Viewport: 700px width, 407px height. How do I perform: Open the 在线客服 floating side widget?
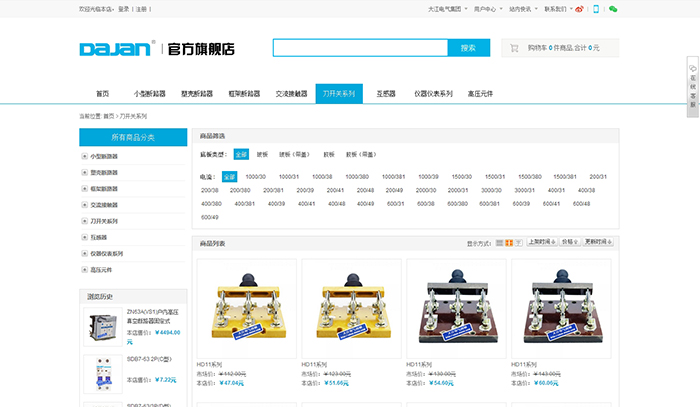[693, 87]
